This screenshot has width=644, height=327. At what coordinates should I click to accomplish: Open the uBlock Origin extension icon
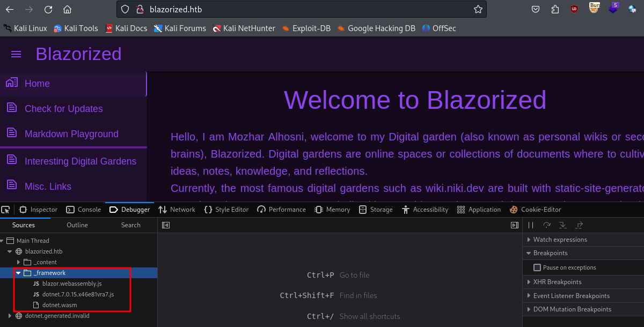click(574, 9)
